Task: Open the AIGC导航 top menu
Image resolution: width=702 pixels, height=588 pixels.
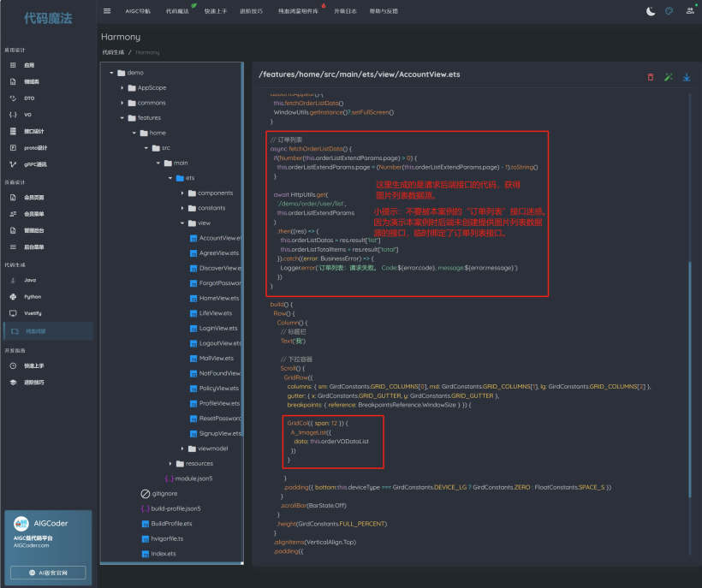Action: click(x=138, y=11)
